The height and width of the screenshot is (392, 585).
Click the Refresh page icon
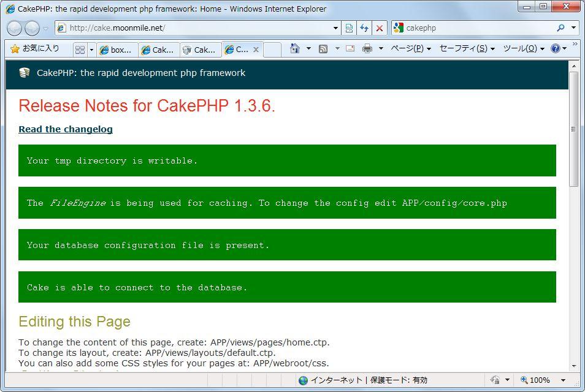[364, 28]
